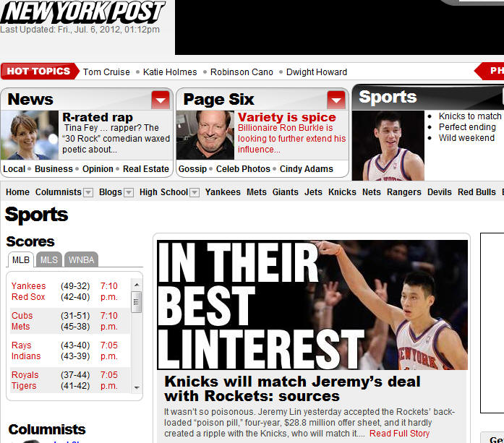
Task: Click the scores list scroll down arrow
Action: point(137,388)
